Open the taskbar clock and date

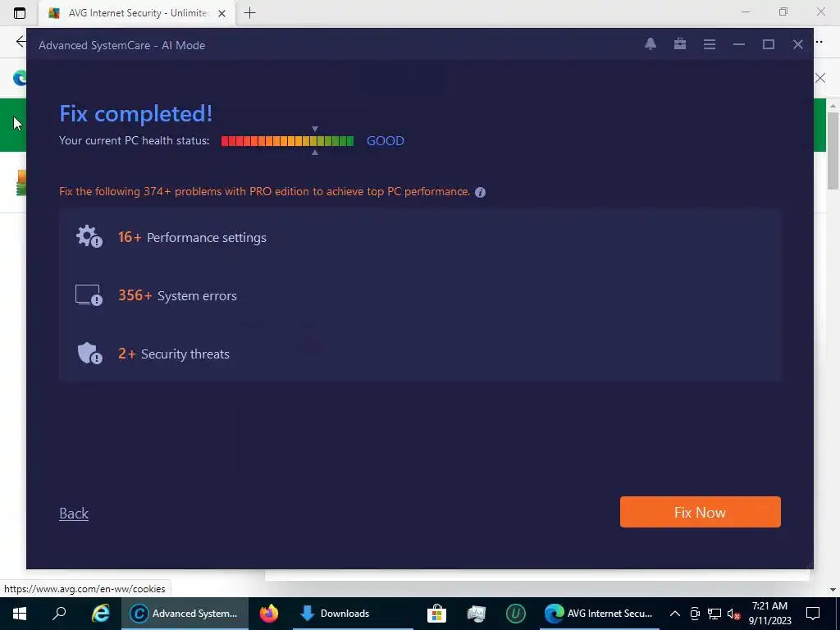click(x=769, y=614)
